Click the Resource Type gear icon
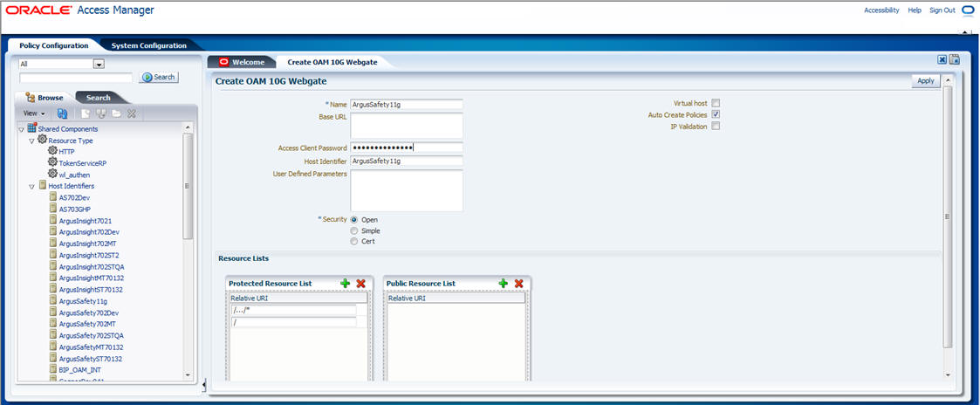Image resolution: width=980 pixels, height=405 pixels. (42, 140)
